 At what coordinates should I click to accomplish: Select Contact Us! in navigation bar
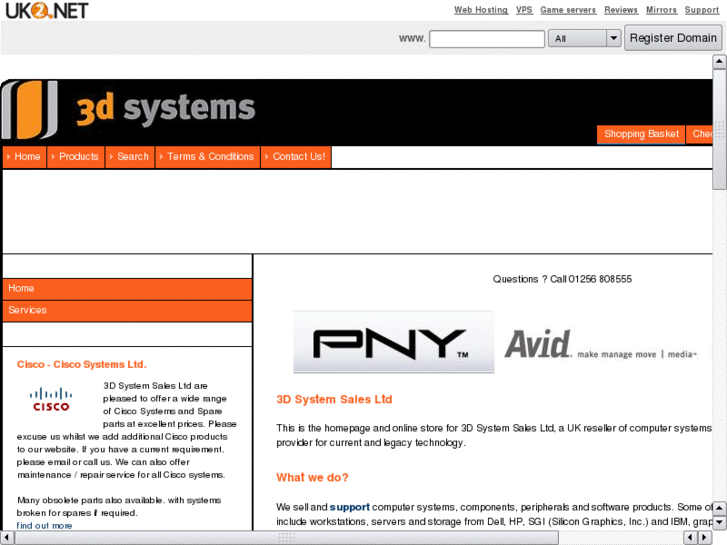tap(296, 157)
